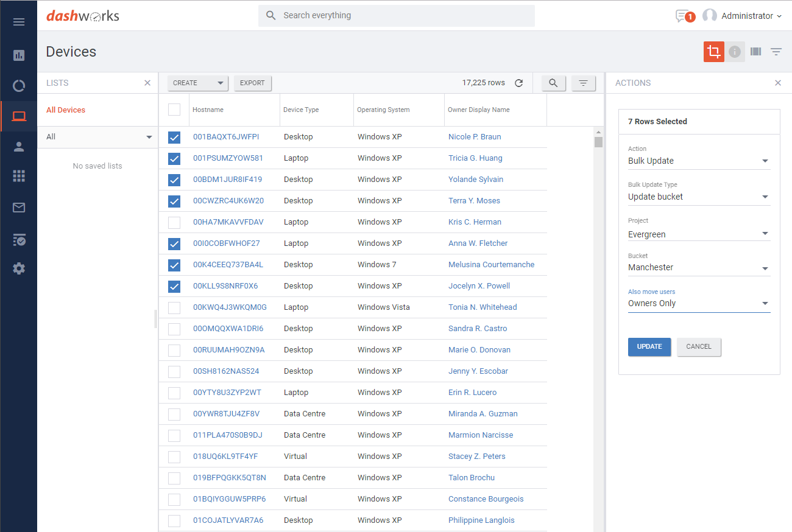Viewport: 792px width, 532px height.
Task: Open hostname link 00YWR8TJU4ZF8V
Action: 226,414
